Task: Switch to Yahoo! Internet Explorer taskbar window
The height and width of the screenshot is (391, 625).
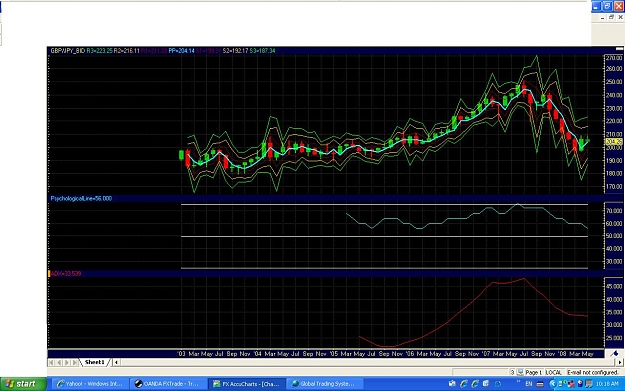Action: [90, 384]
